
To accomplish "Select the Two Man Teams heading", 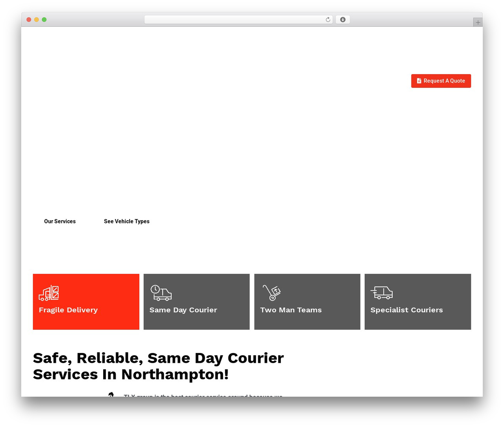I will pyautogui.click(x=291, y=310).
